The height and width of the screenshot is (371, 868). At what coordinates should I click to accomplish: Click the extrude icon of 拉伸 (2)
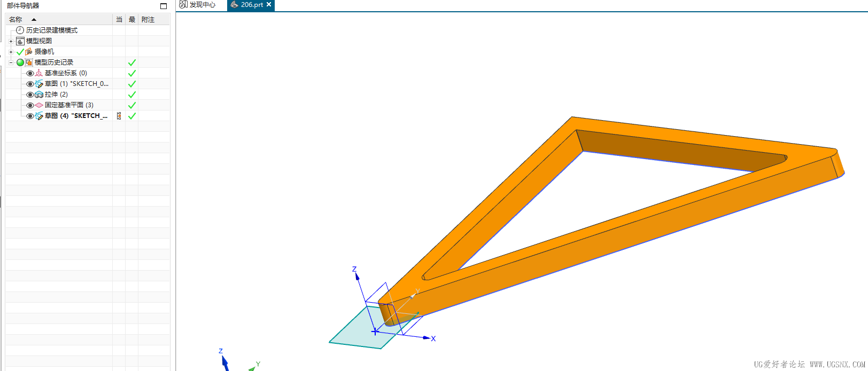[x=39, y=94]
